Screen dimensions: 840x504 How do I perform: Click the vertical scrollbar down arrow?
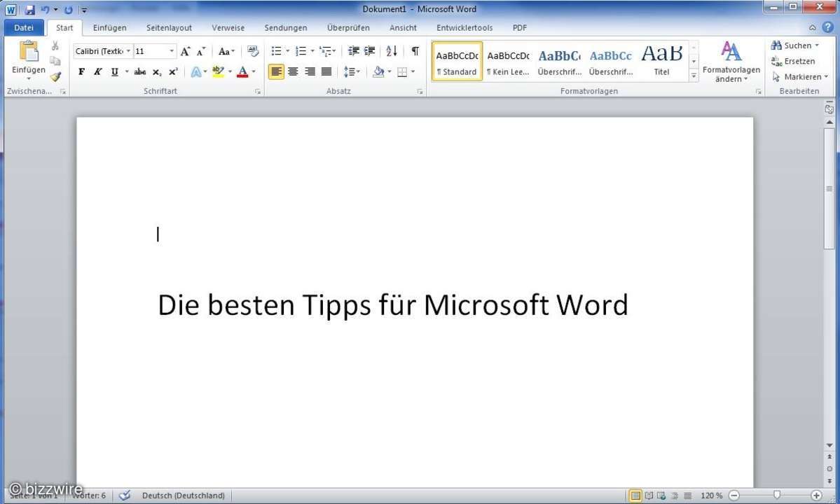(829, 445)
